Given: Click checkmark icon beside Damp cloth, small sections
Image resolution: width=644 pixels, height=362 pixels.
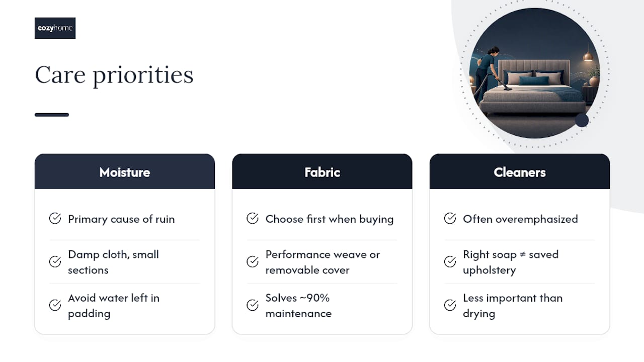Looking at the screenshot, I should (x=55, y=261).
